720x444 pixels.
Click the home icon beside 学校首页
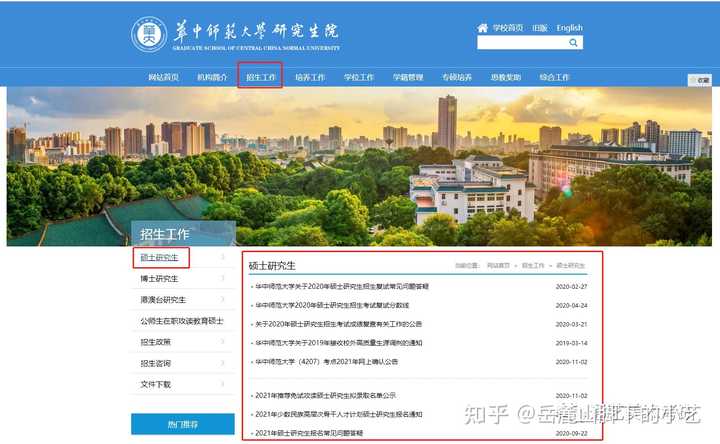pyautogui.click(x=482, y=28)
